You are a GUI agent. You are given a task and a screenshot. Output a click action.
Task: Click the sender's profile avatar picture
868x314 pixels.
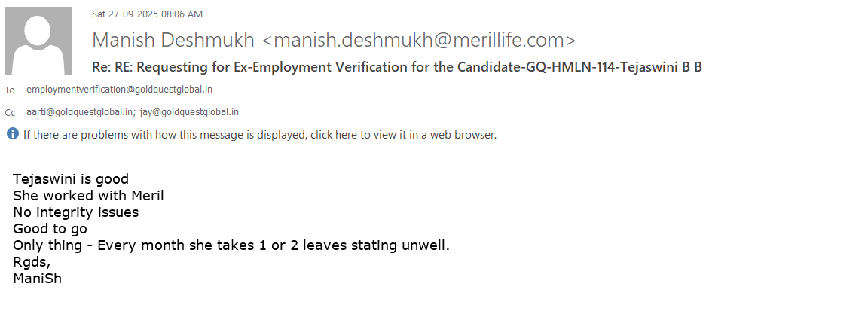pyautogui.click(x=38, y=41)
